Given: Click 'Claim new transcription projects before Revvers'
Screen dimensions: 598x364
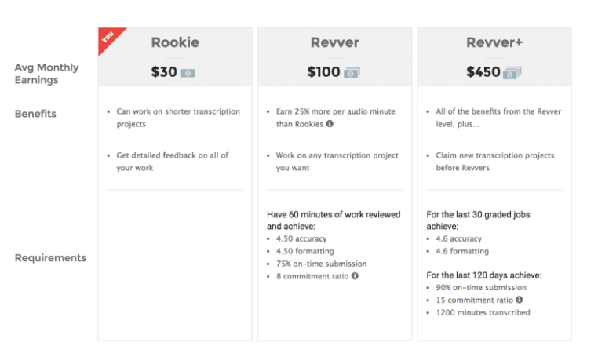Looking at the screenshot, I should [495, 162].
